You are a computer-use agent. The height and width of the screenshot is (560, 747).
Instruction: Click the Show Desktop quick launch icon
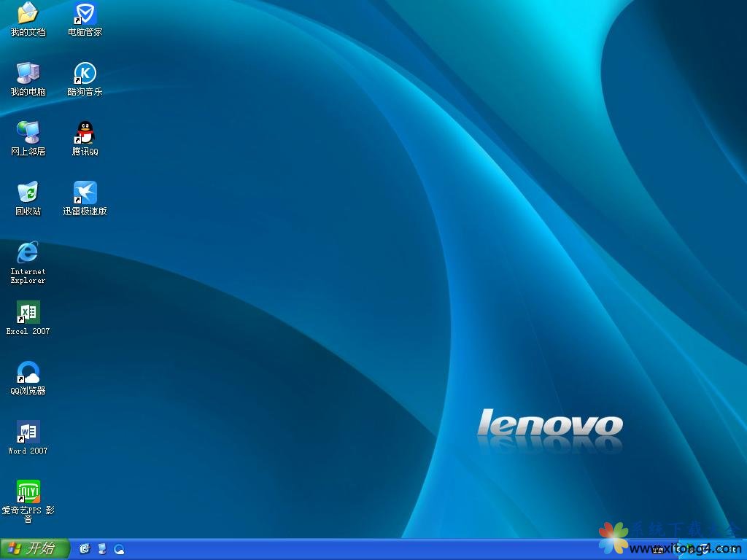102,551
